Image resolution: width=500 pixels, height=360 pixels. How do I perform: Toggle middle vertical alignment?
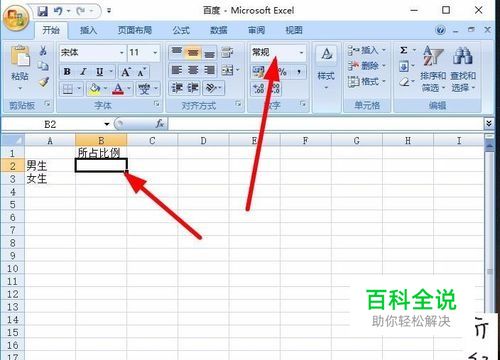click(193, 52)
